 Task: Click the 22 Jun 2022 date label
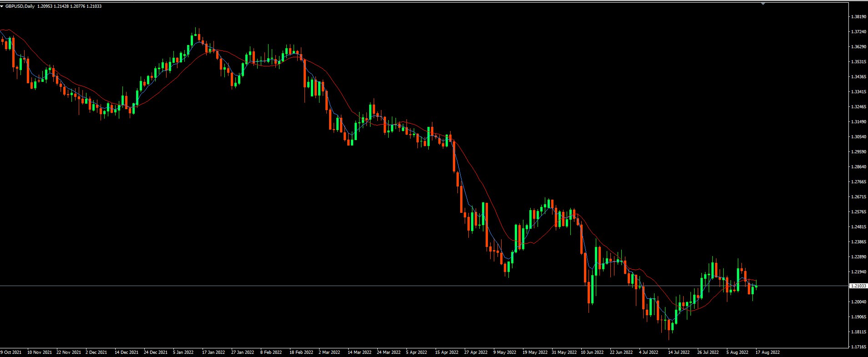621,352
